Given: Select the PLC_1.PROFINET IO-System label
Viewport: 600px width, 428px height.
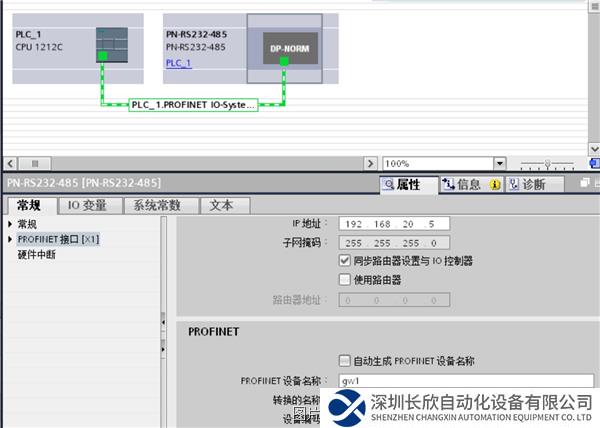Looking at the screenshot, I should (193, 104).
